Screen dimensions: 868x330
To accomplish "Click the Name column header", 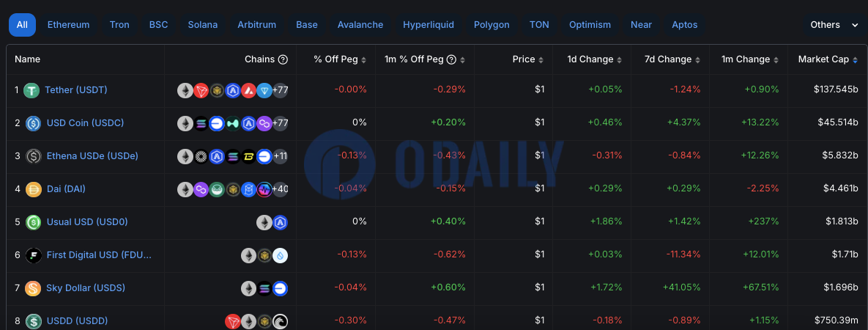I will (x=27, y=59).
